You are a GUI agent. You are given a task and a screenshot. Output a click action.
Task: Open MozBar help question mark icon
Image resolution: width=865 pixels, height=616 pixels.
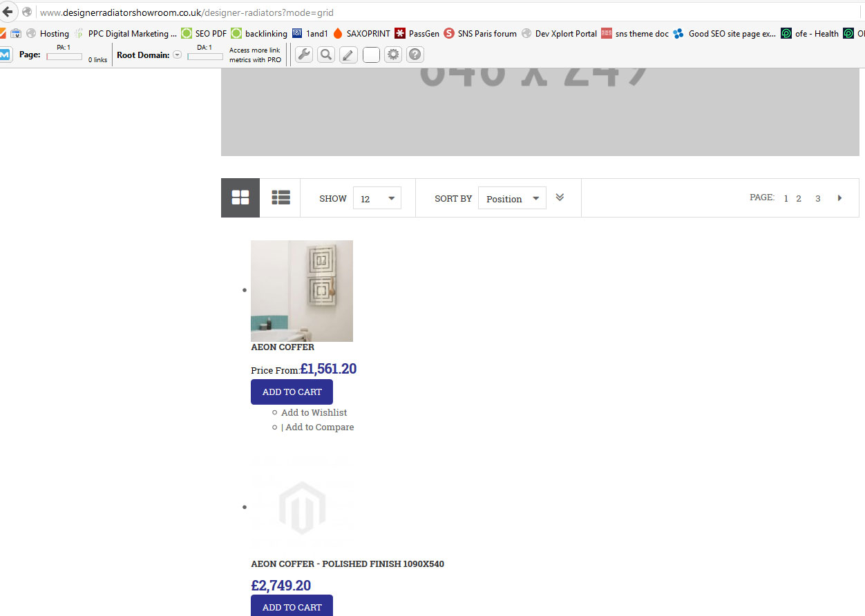415,55
